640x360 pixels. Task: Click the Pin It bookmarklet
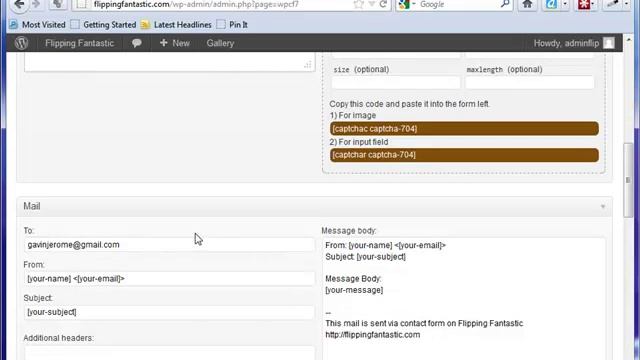point(232,25)
